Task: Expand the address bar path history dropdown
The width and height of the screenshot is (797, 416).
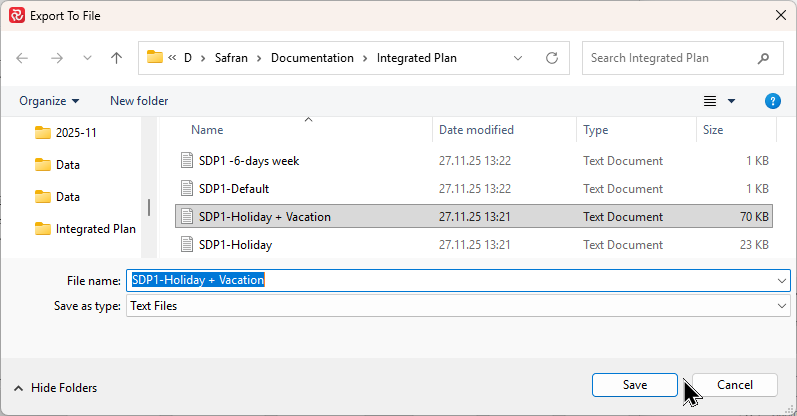Action: click(518, 58)
